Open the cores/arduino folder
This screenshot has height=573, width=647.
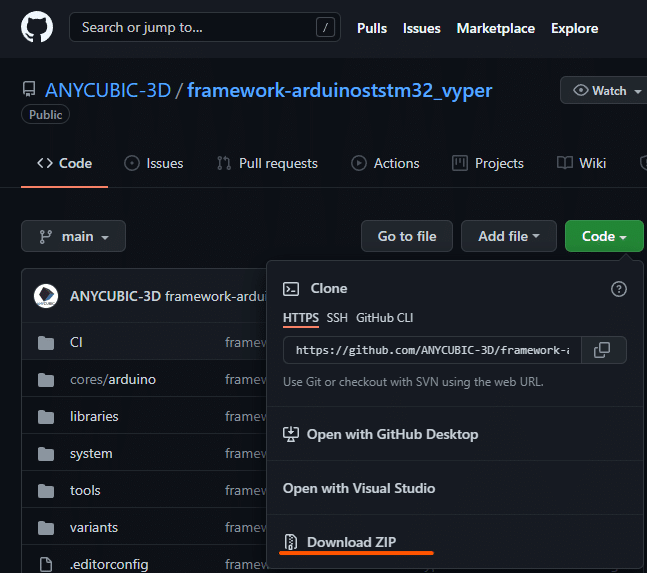click(113, 379)
